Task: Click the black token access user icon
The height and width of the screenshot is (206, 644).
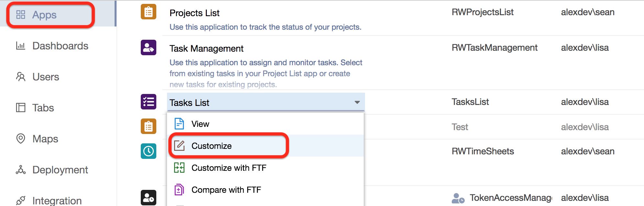Action: coord(149,198)
